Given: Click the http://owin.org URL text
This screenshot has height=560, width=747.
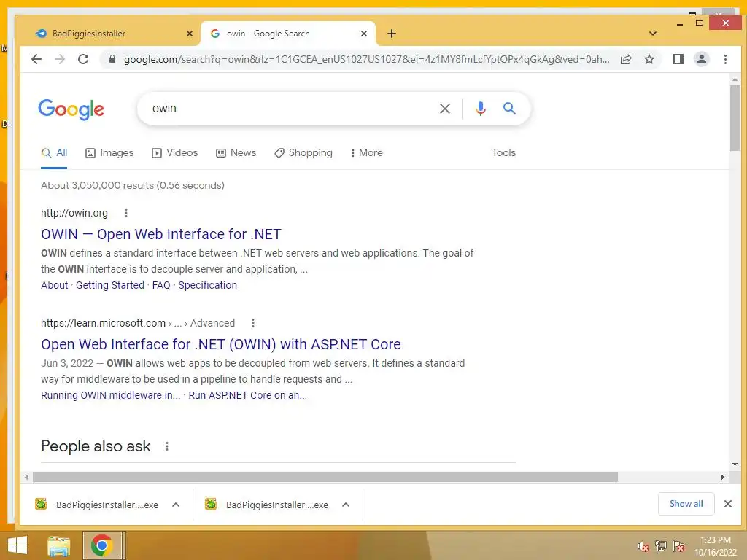Looking at the screenshot, I should [74, 213].
